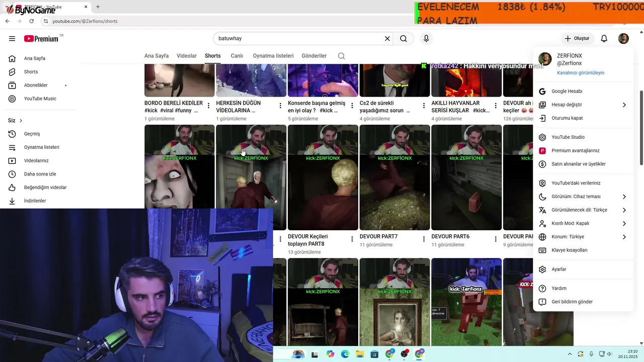Expand Konum: Türkiye option
The image size is (644, 362).
[583, 237]
